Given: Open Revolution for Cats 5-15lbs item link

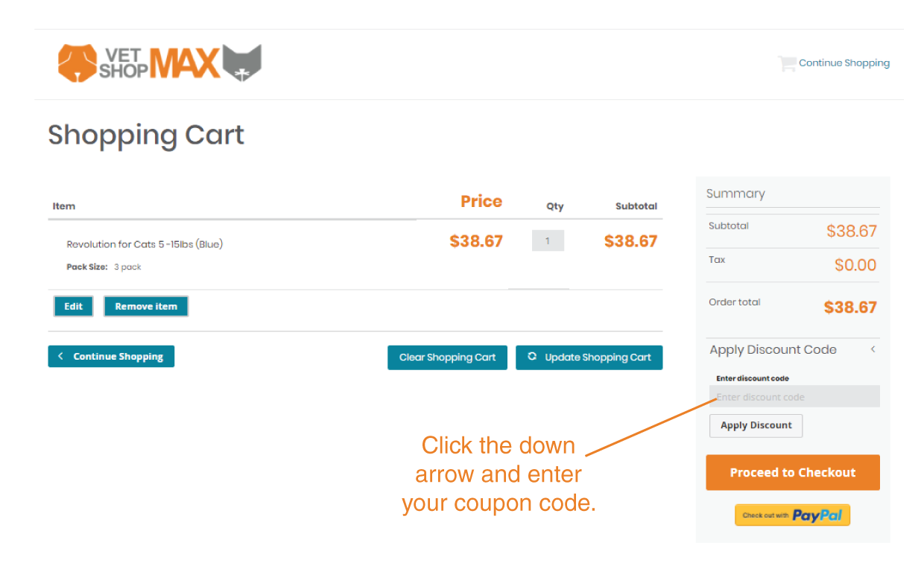Looking at the screenshot, I should pyautogui.click(x=145, y=244).
